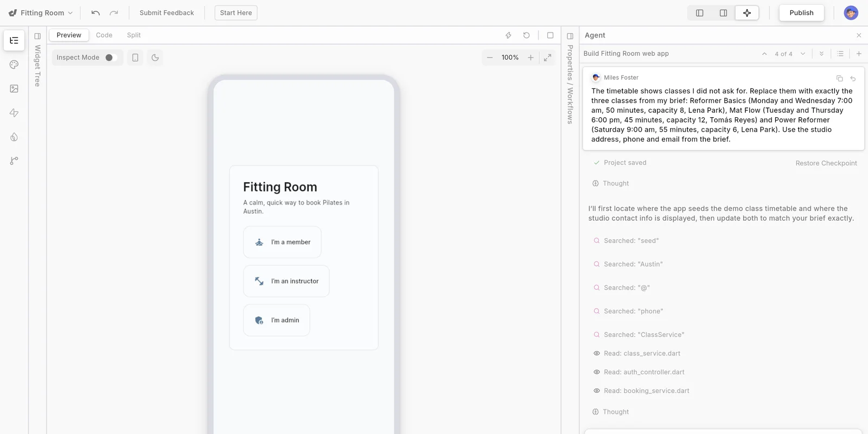Go to next message with down chevron
Screen dimensions: 868x434
click(803, 54)
